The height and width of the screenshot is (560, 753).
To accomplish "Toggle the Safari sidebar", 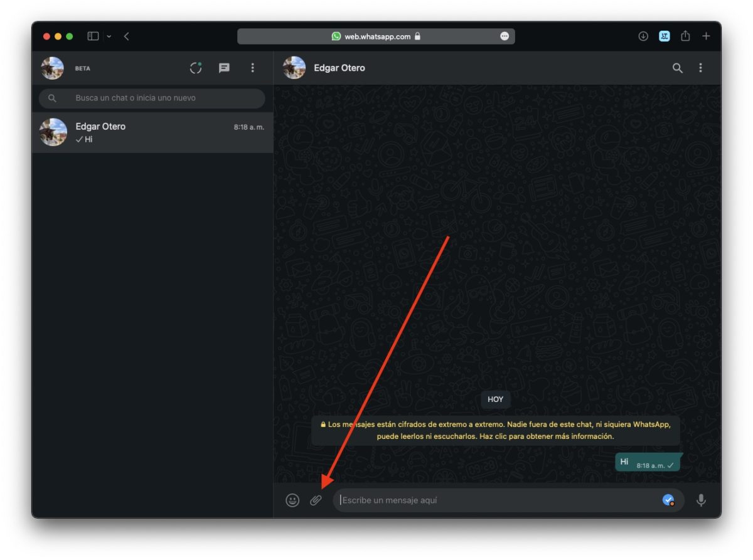I will coord(93,36).
